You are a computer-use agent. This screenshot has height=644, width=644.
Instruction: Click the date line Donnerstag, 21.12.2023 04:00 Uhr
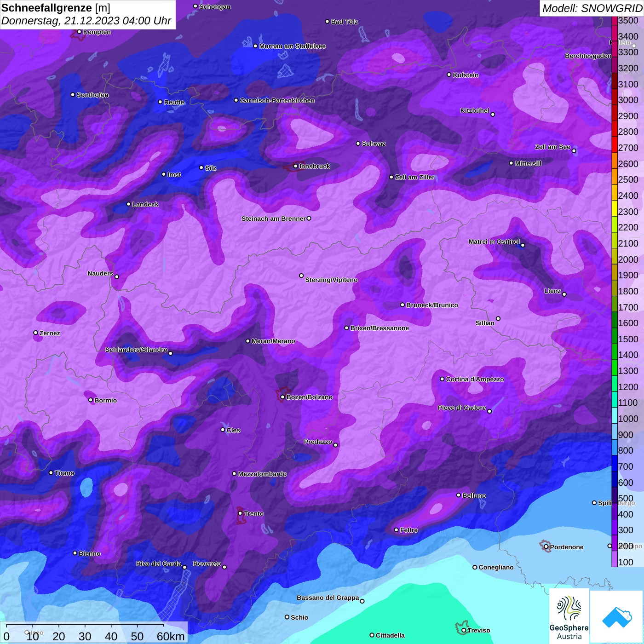(86, 21)
